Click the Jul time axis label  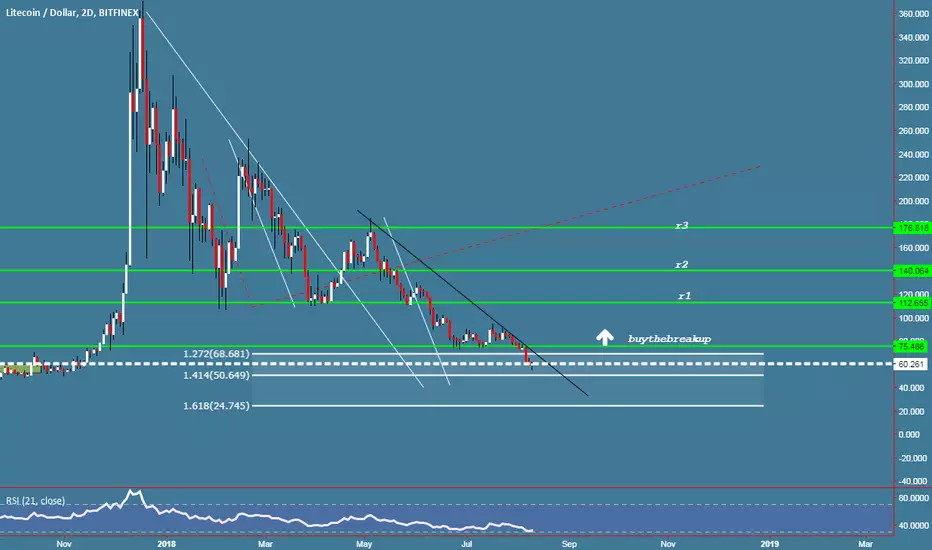coord(467,543)
